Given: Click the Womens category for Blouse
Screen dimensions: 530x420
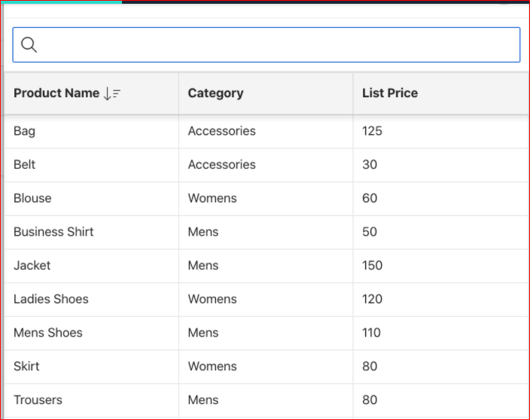Looking at the screenshot, I should click(x=212, y=199).
